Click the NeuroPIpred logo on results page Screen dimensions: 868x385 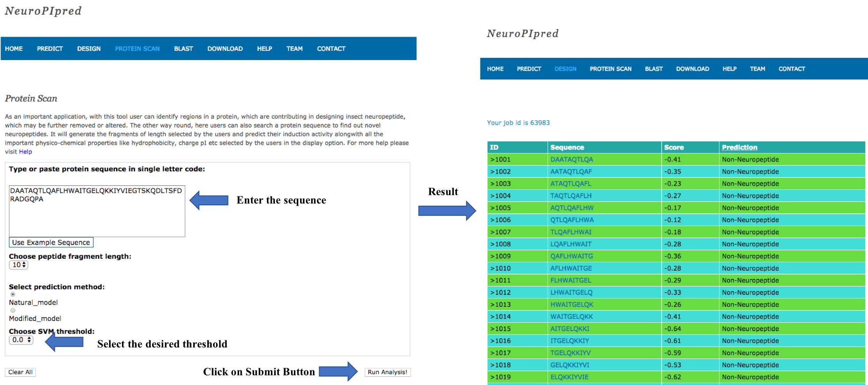coord(522,34)
